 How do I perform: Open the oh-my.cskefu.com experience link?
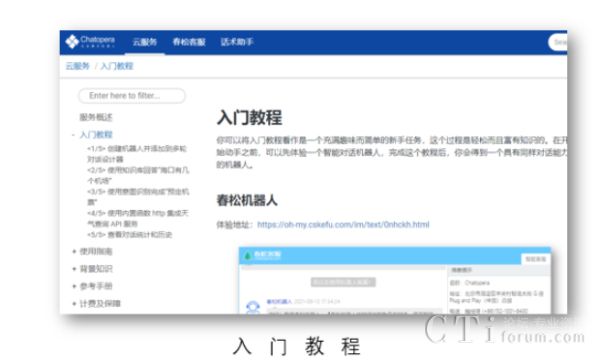tap(343, 225)
